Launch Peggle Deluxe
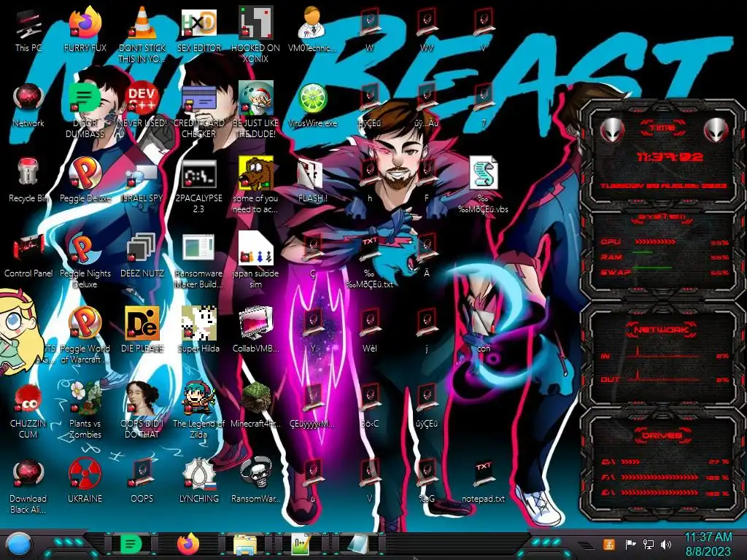 (x=85, y=180)
